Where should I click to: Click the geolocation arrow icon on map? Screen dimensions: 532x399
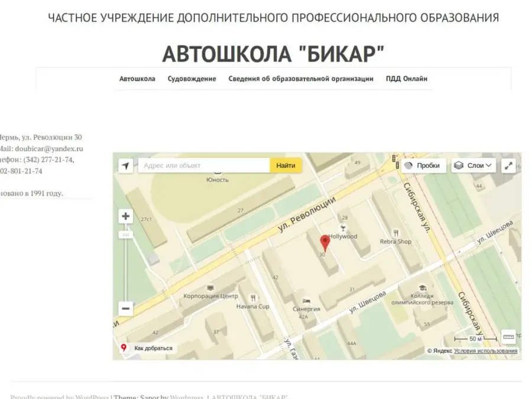click(x=125, y=166)
